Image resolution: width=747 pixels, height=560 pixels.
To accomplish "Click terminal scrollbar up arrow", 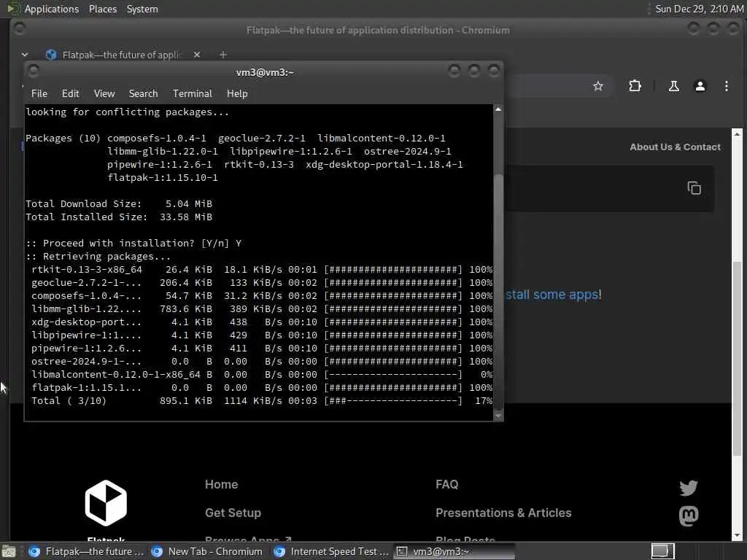I will click(498, 109).
